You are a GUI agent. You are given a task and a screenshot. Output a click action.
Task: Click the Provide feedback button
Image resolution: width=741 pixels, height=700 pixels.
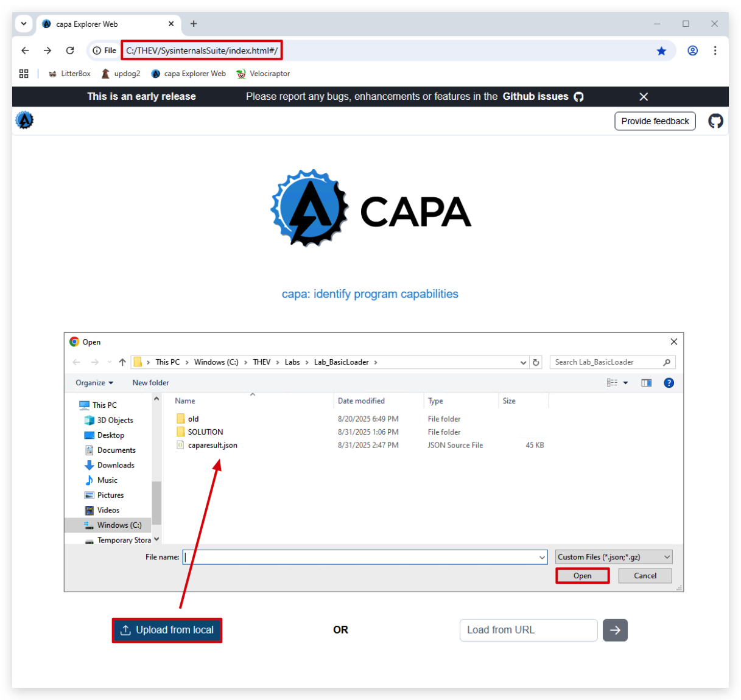pos(655,121)
